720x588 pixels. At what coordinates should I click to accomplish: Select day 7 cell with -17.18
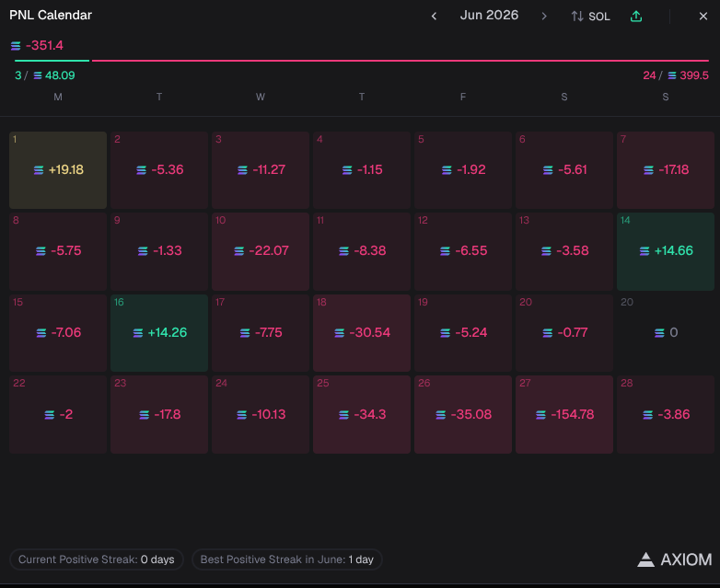666,170
